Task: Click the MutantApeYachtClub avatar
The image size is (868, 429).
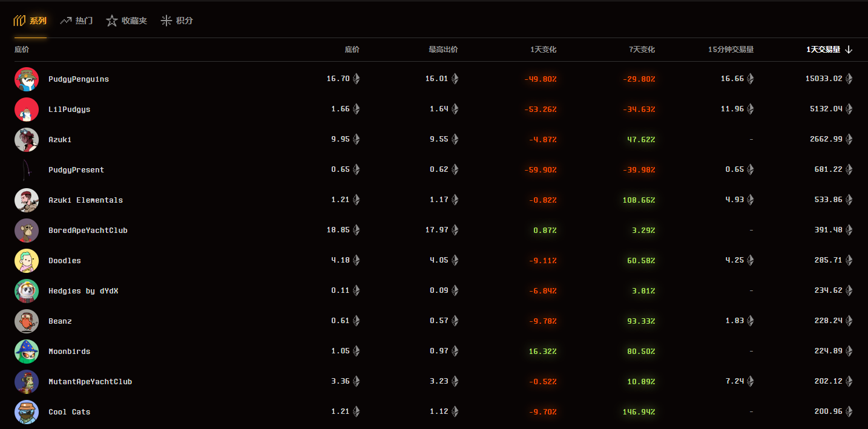Action: 27,382
